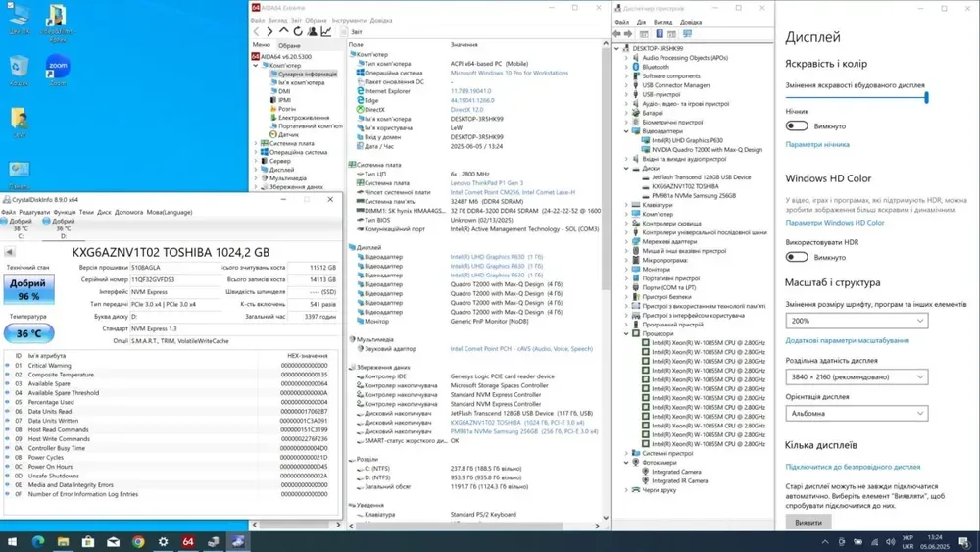Open the Zoom desktop shortcut
The image size is (980, 552).
pyautogui.click(x=58, y=70)
